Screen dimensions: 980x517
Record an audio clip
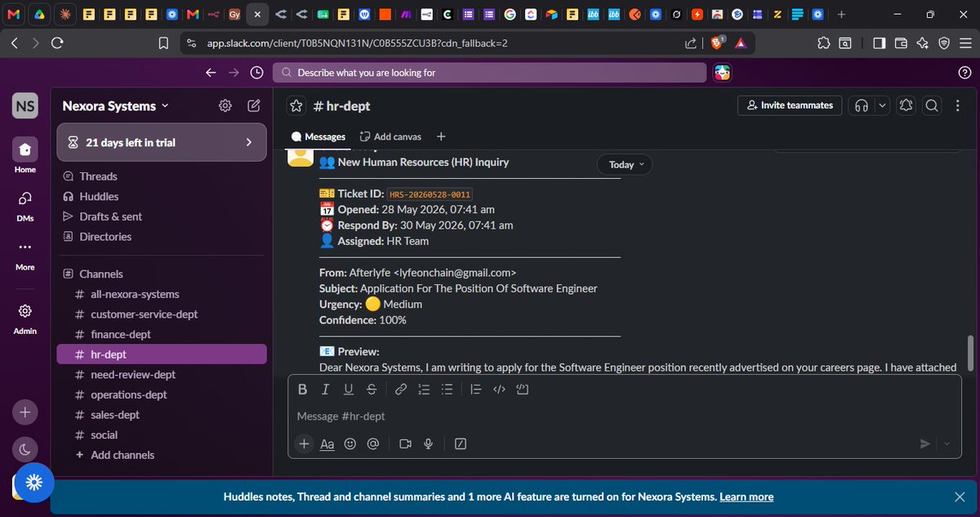428,443
